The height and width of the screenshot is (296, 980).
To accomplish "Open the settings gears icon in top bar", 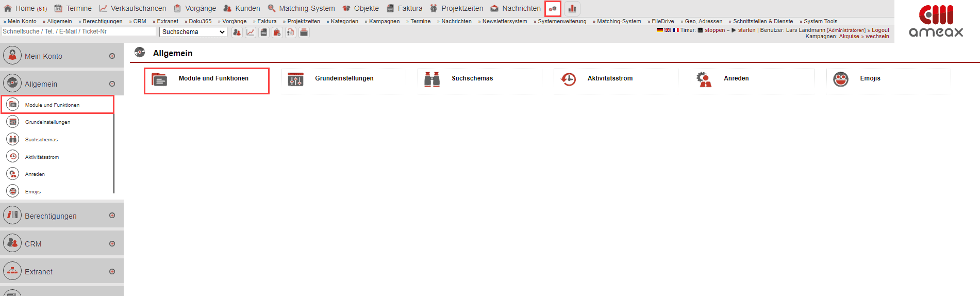I will click(x=553, y=9).
